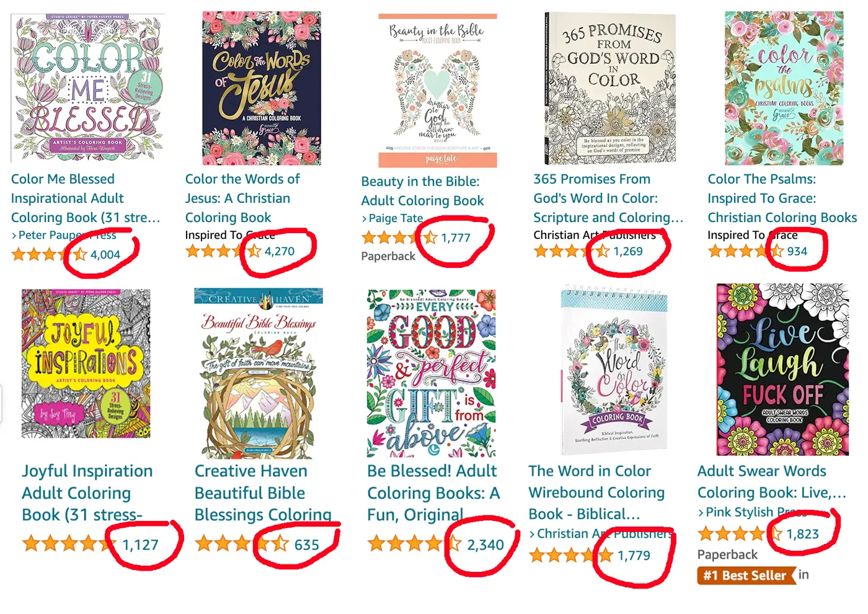
Task: View the 1,777 ratings for Beauty in the Bible
Action: pos(456,238)
